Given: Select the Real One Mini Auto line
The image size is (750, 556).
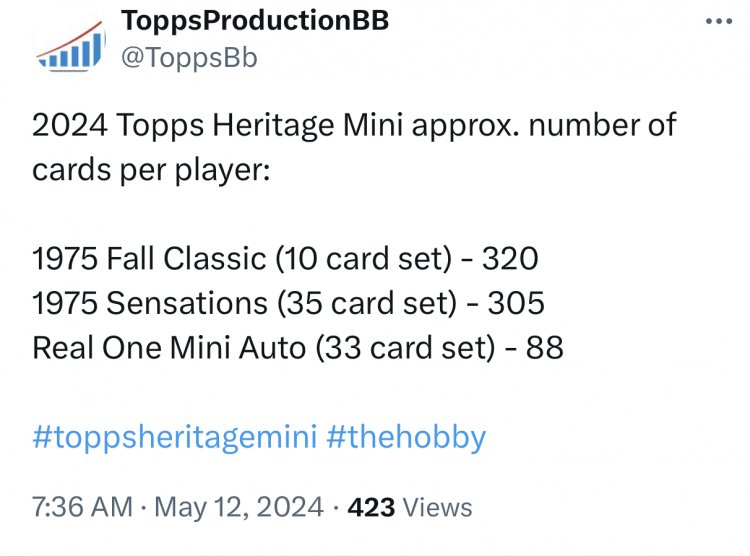Looking at the screenshot, I should 298,348.
